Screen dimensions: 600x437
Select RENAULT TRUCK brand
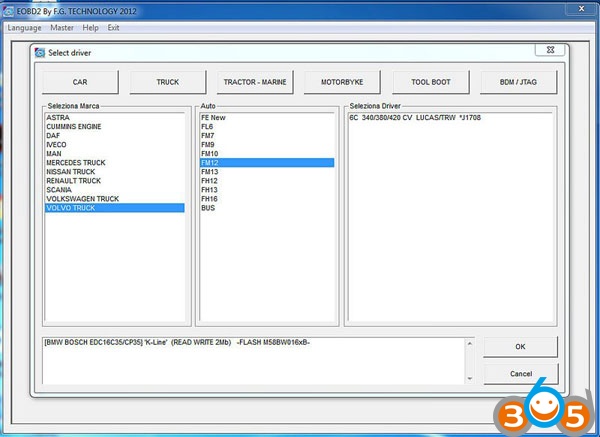point(114,181)
